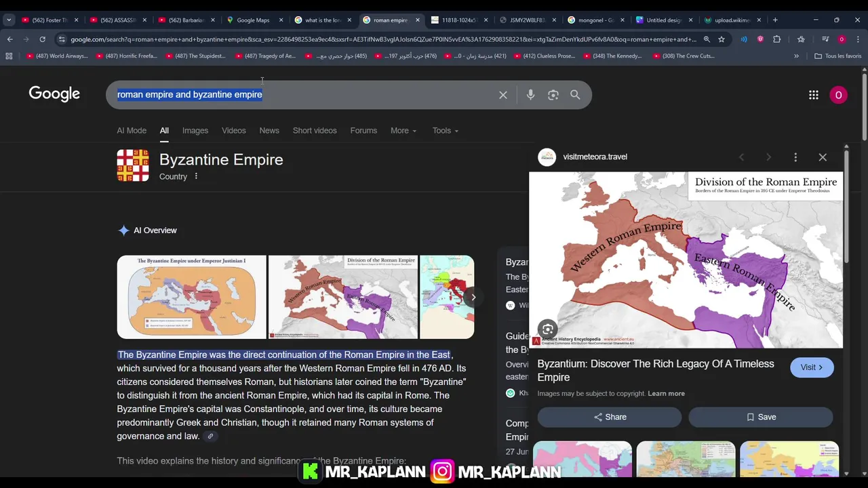Image resolution: width=868 pixels, height=488 pixels.
Task: Click the Visit button
Action: tap(812, 367)
